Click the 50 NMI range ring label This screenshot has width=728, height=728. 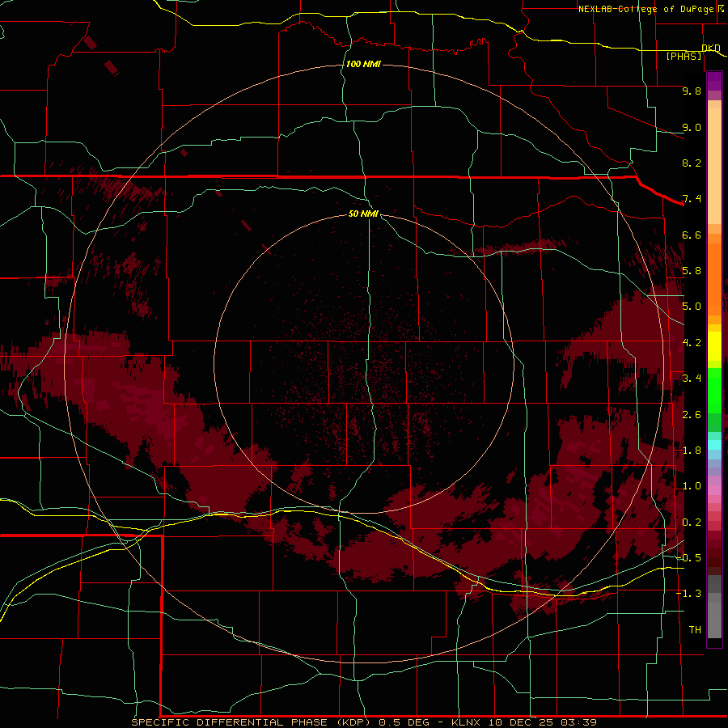[363, 214]
